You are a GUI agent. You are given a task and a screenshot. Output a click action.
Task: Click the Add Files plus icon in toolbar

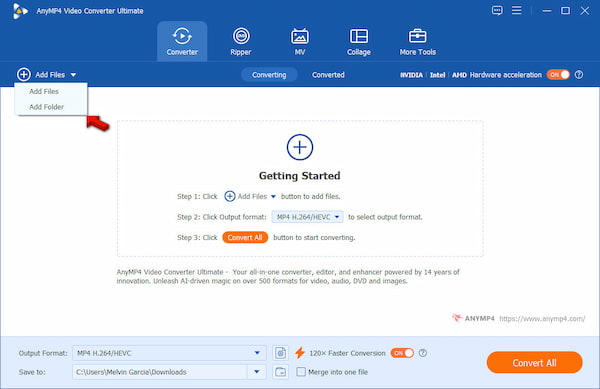click(x=24, y=75)
